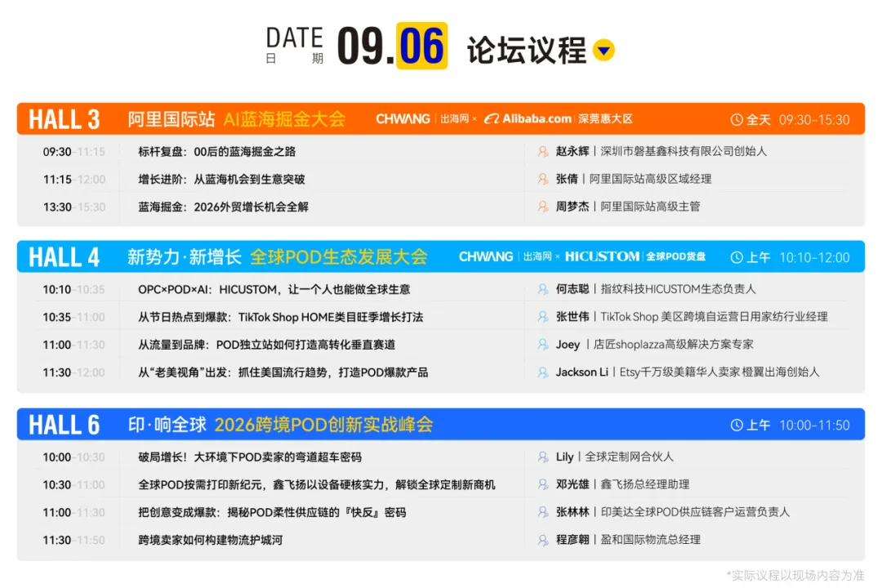
Task: Click session 增长进阶：从蓝海机会到生意突破
Action: point(221,179)
